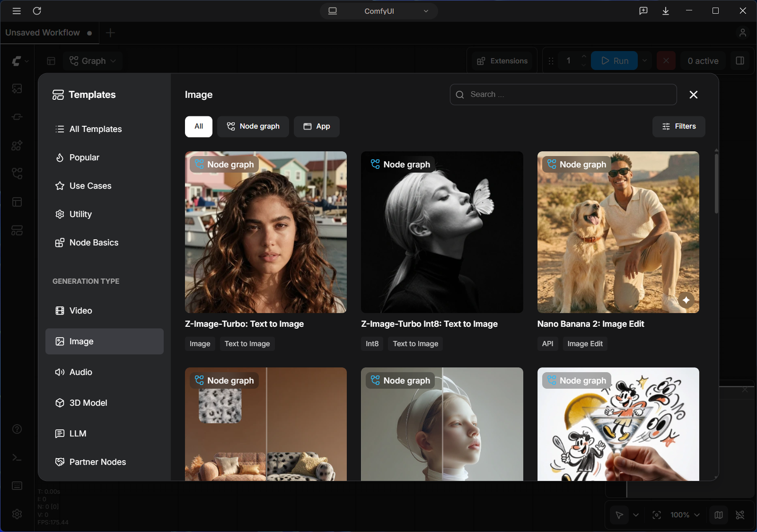Click the Extensions button
Image resolution: width=757 pixels, height=532 pixels.
coord(502,61)
